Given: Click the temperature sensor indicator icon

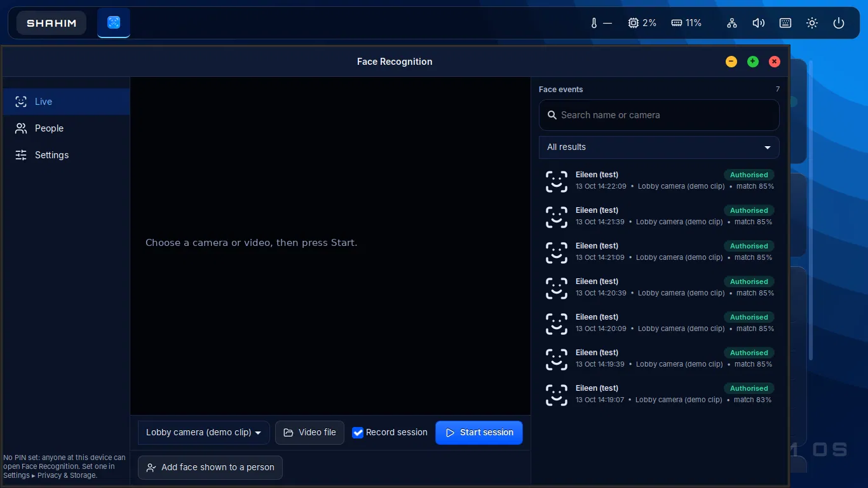Looking at the screenshot, I should (x=594, y=23).
